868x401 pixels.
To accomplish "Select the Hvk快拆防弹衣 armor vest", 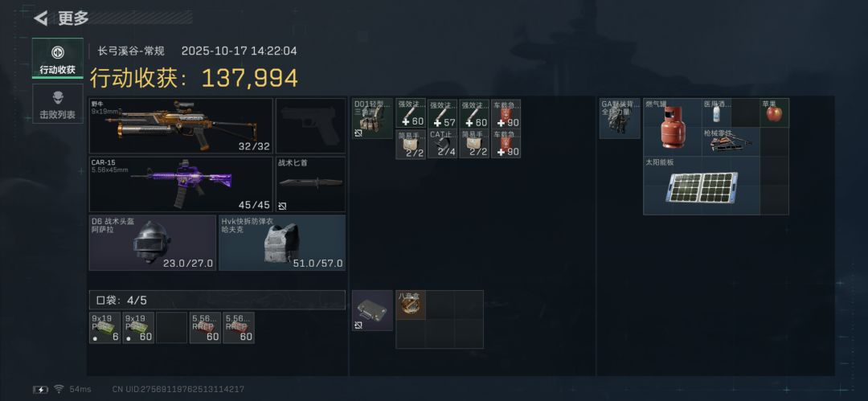I will tap(282, 243).
